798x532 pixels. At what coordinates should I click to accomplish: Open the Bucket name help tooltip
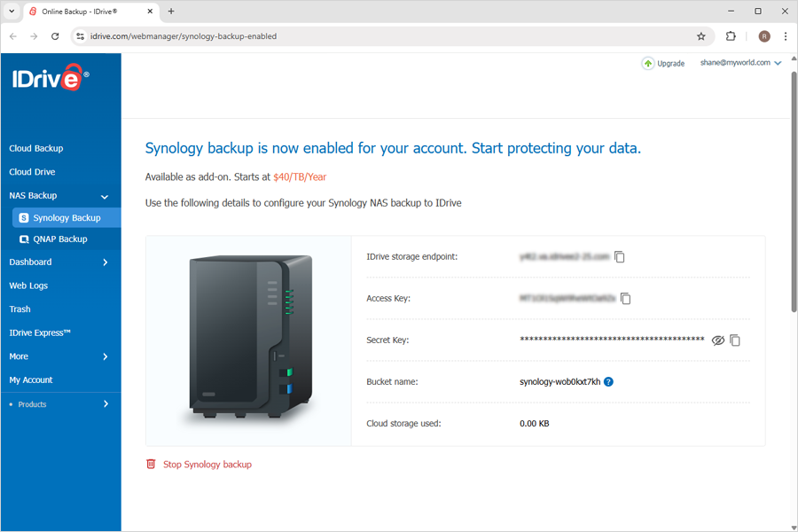pos(608,382)
